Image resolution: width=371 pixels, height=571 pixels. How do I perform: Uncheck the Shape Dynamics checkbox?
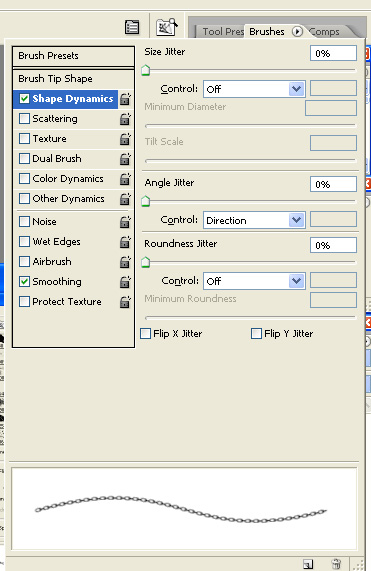click(x=24, y=99)
